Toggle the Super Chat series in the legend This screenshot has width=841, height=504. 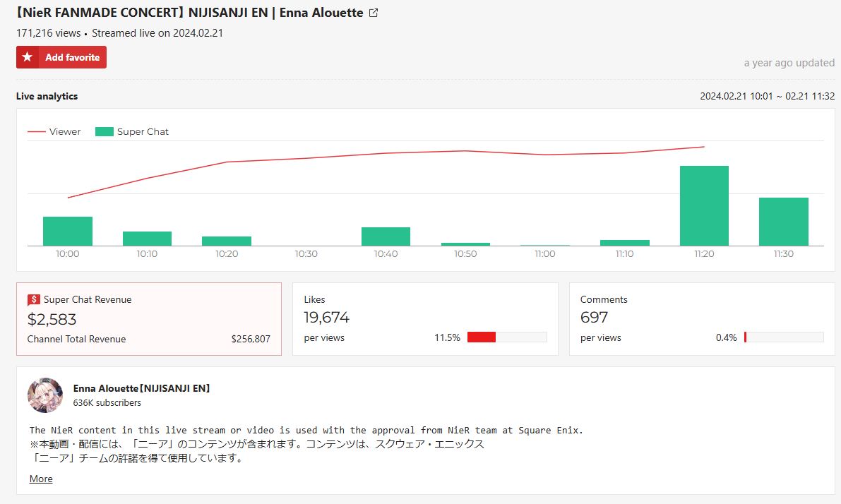pos(132,132)
